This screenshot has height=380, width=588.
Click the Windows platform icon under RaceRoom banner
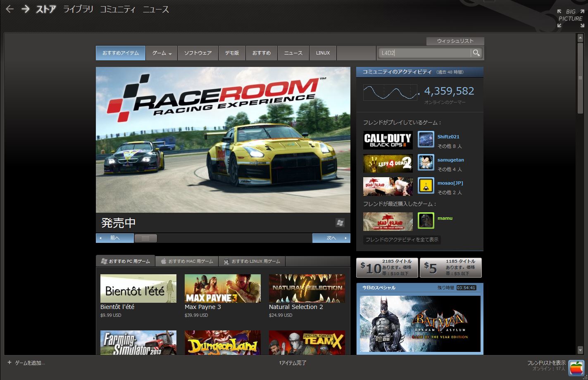pos(340,223)
